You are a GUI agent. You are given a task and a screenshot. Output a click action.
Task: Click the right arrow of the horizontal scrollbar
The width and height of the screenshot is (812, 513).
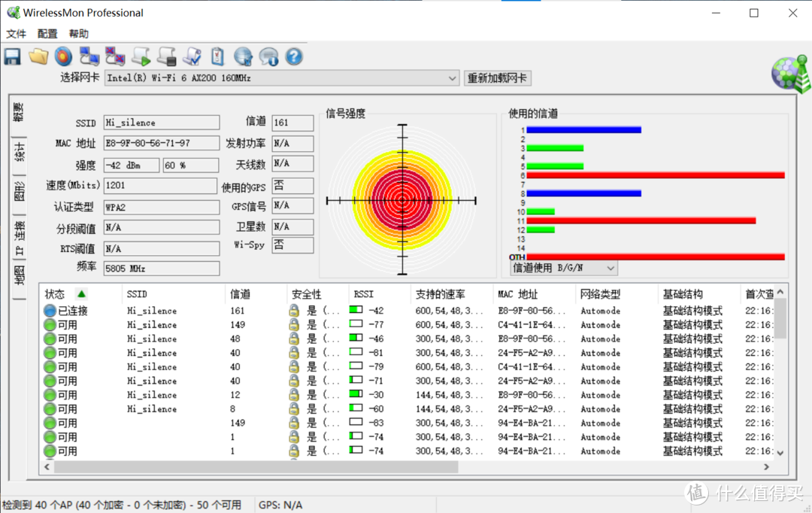pos(766,467)
